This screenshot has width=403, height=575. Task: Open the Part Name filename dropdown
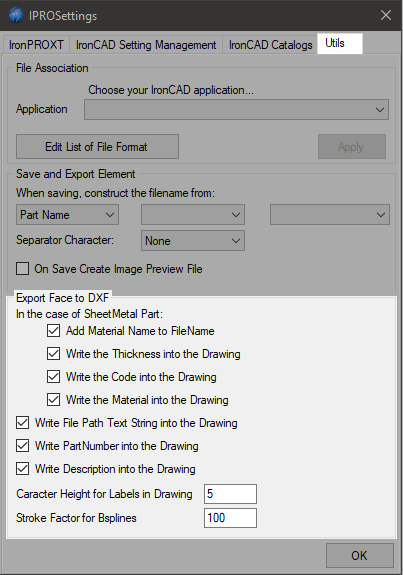(x=67, y=215)
